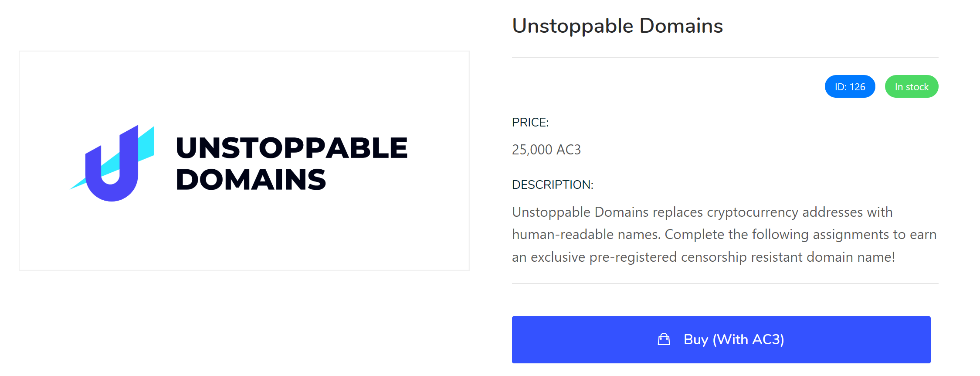Click the blue ID: 126 badge
The width and height of the screenshot is (980, 376).
[x=850, y=87]
